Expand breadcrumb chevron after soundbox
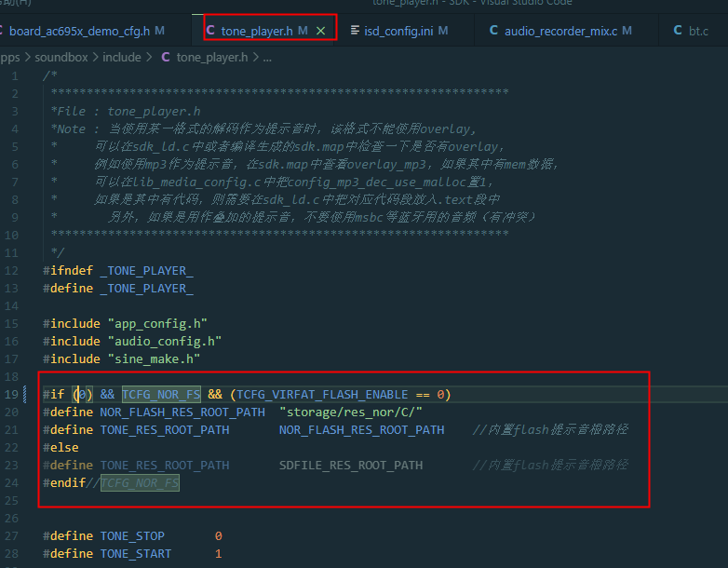The height and width of the screenshot is (568, 728). (x=95, y=57)
